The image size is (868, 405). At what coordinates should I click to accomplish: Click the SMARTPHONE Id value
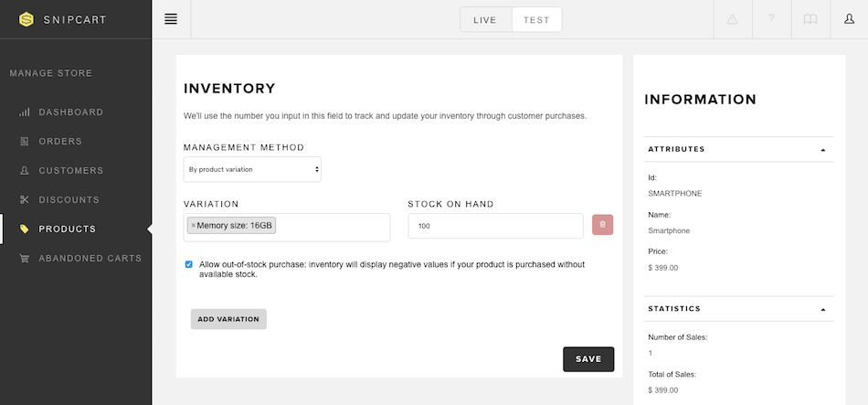[x=675, y=194]
